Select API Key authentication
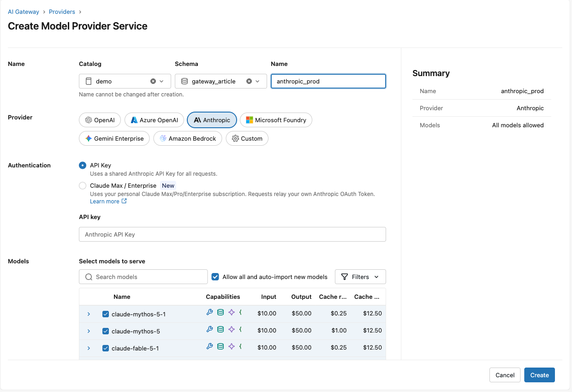Viewport: 572px width, 392px height. click(83, 165)
